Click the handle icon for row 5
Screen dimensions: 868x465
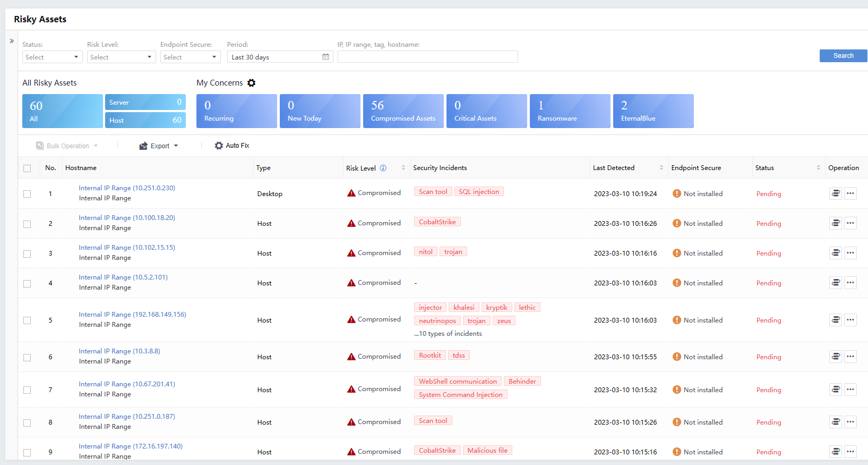(x=835, y=320)
